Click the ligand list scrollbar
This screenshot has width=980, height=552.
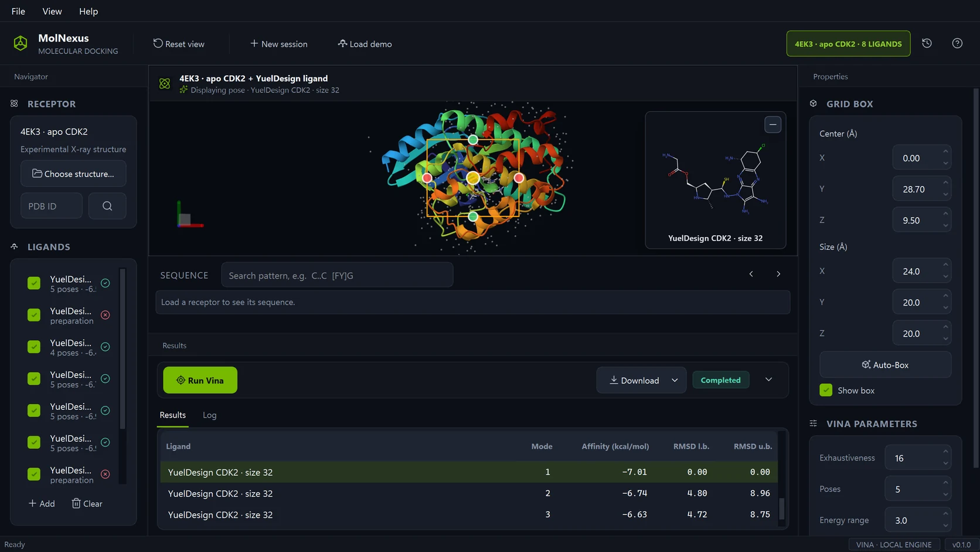[122, 349]
